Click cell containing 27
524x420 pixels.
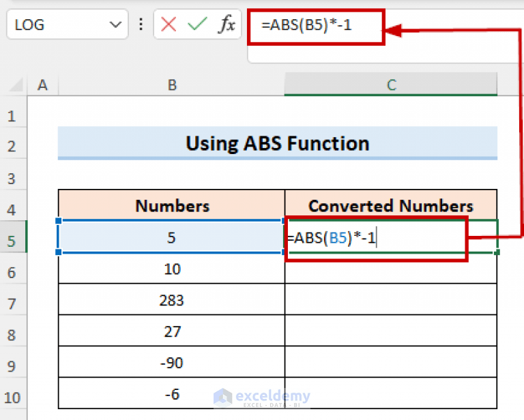[x=171, y=331]
